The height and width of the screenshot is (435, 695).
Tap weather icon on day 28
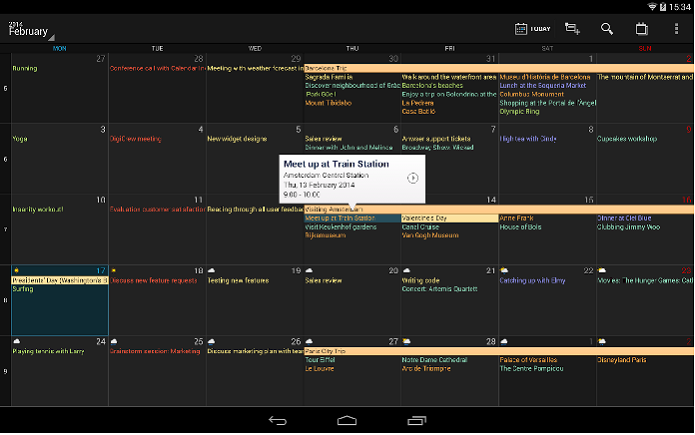pos(406,341)
